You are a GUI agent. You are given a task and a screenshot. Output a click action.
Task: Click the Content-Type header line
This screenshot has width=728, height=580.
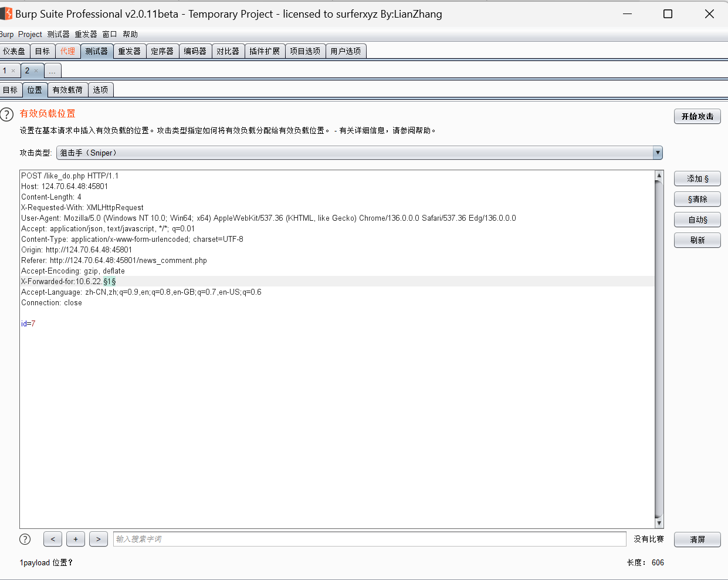click(132, 239)
